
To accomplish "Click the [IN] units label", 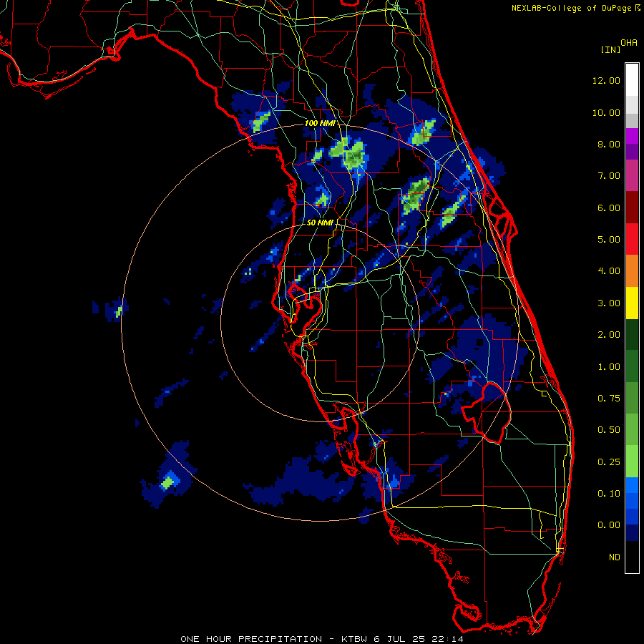I will tap(610, 49).
